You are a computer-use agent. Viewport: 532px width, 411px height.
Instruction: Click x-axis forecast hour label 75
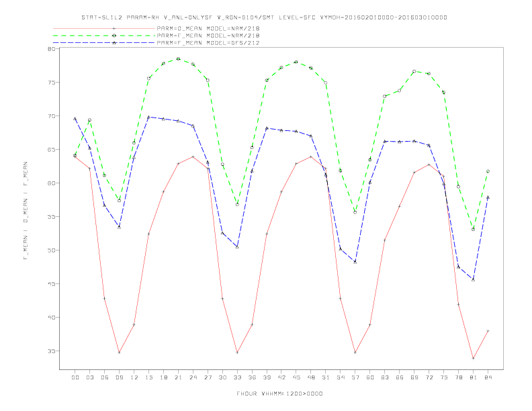[x=443, y=377]
